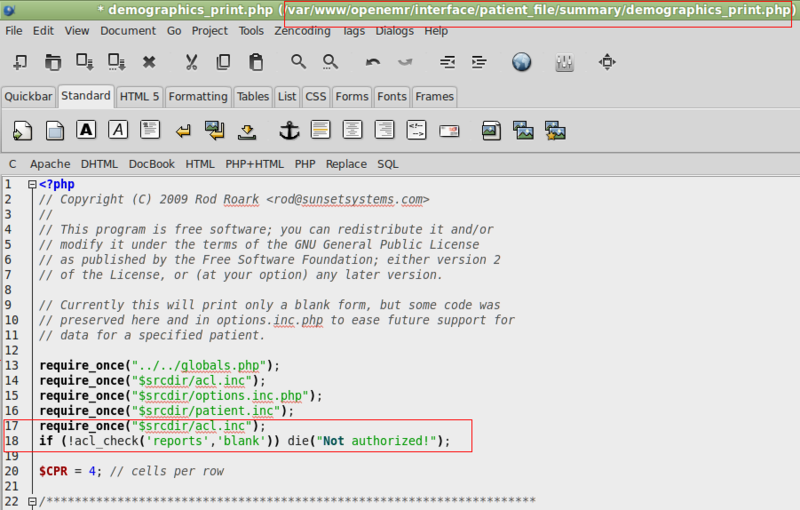Preview in browser using globe icon
This screenshot has width=800, height=510.
click(521, 62)
